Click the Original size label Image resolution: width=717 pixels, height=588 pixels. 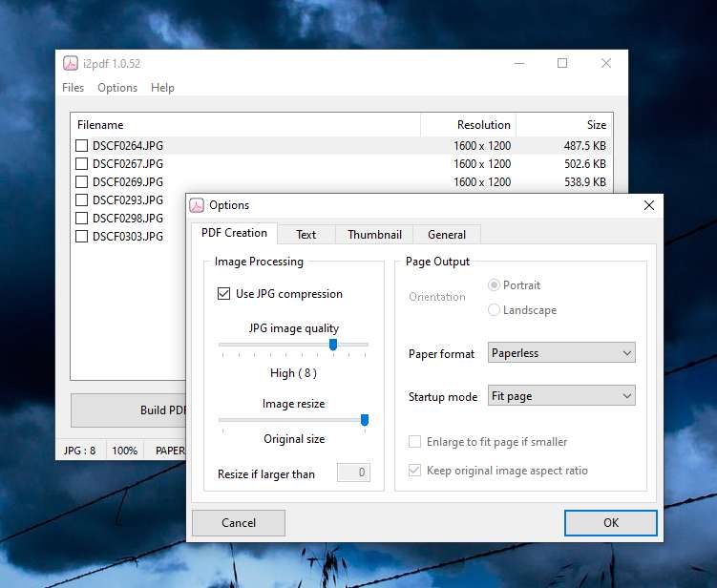tap(294, 439)
